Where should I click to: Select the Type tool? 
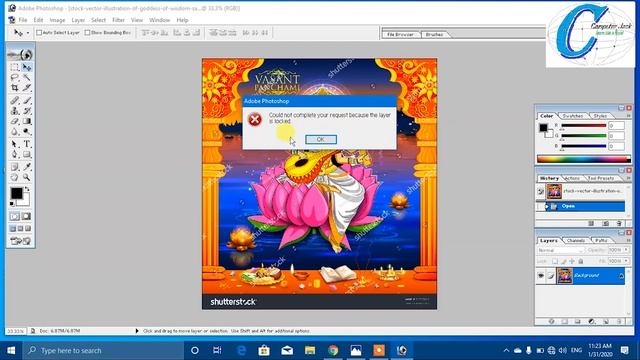(x=27, y=144)
